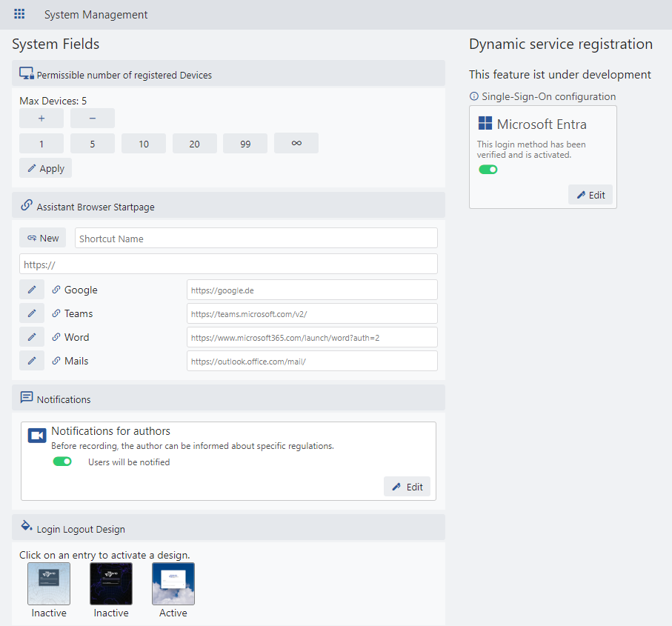
Task: Activate the dark inactive login design
Action: [x=111, y=584]
